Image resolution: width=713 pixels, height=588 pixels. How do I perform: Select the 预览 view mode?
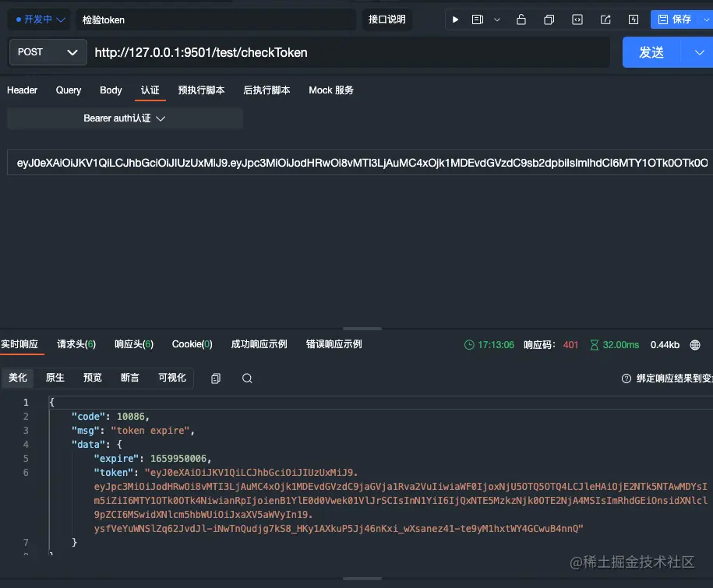coord(92,378)
